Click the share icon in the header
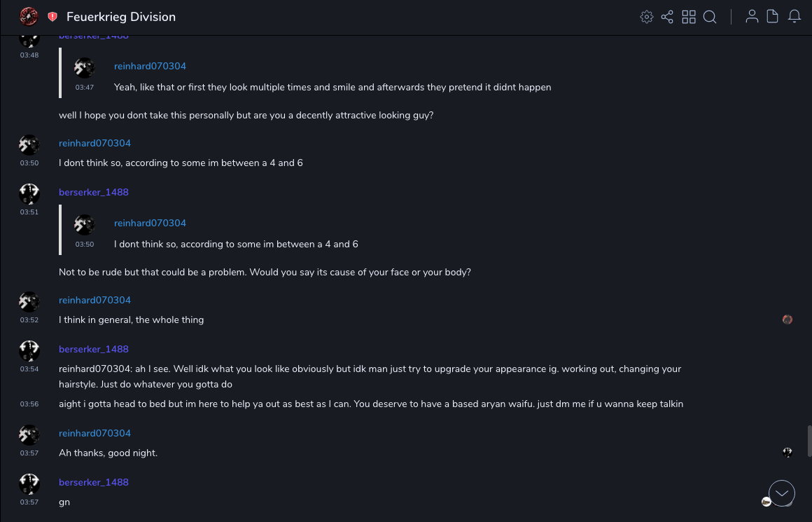The width and height of the screenshot is (812, 522). point(667,17)
